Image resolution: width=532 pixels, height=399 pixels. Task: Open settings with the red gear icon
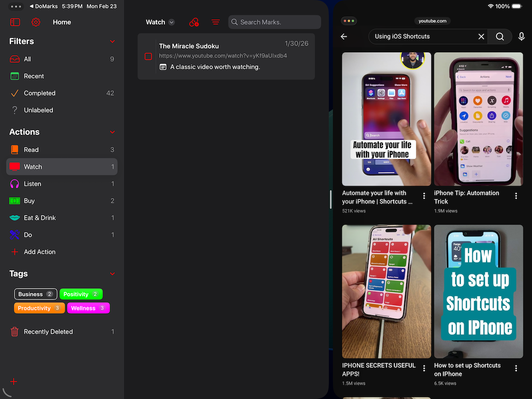[36, 22]
